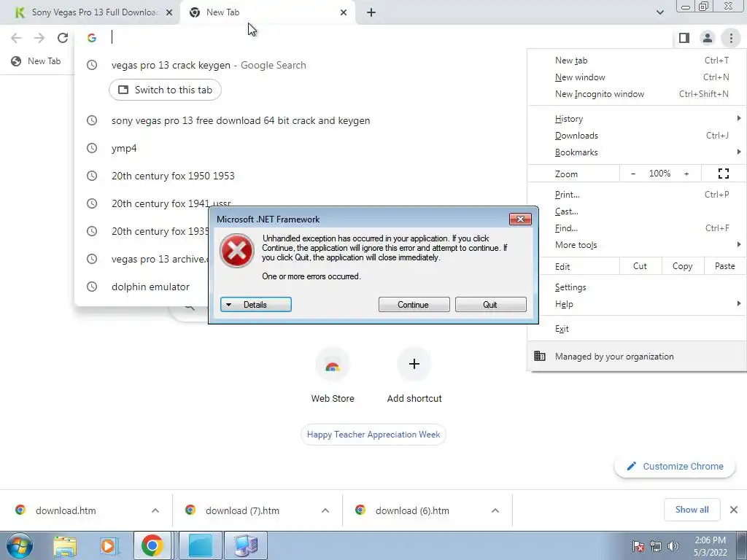This screenshot has width=747, height=560.
Task: Select suggestion 20th century fox 1950 1953
Action: (173, 176)
